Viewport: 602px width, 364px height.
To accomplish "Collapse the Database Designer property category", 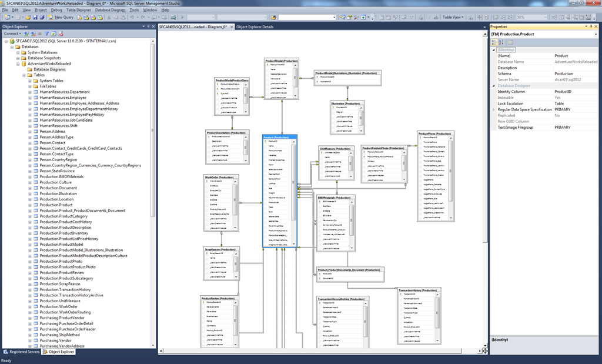I will click(494, 86).
